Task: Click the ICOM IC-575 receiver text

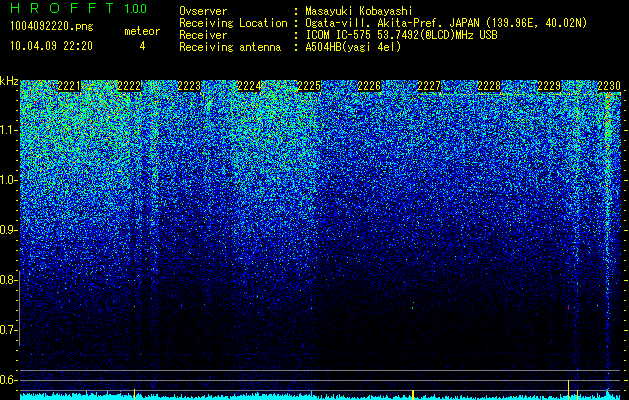Action: pos(401,35)
